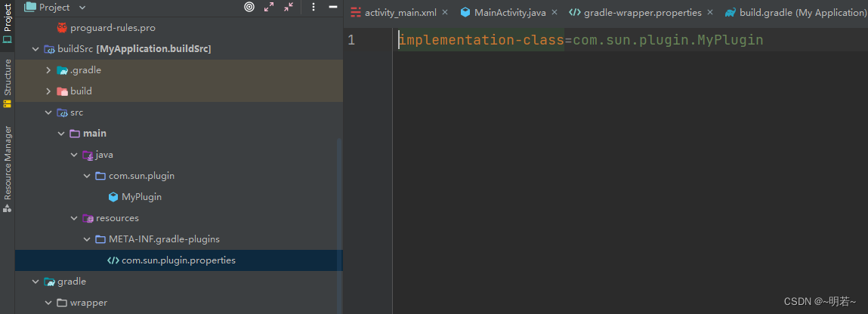
Task: Click the proguard-rules.pro file icon
Action: pos(61,28)
